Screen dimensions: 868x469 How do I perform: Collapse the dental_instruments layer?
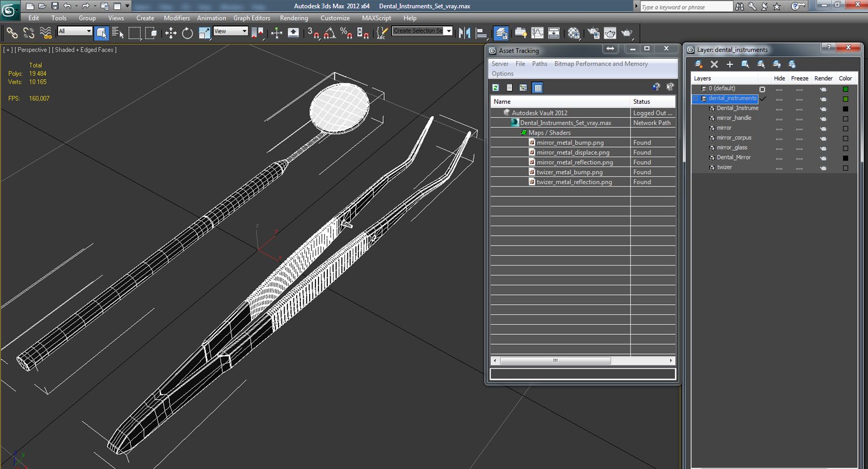[x=696, y=98]
